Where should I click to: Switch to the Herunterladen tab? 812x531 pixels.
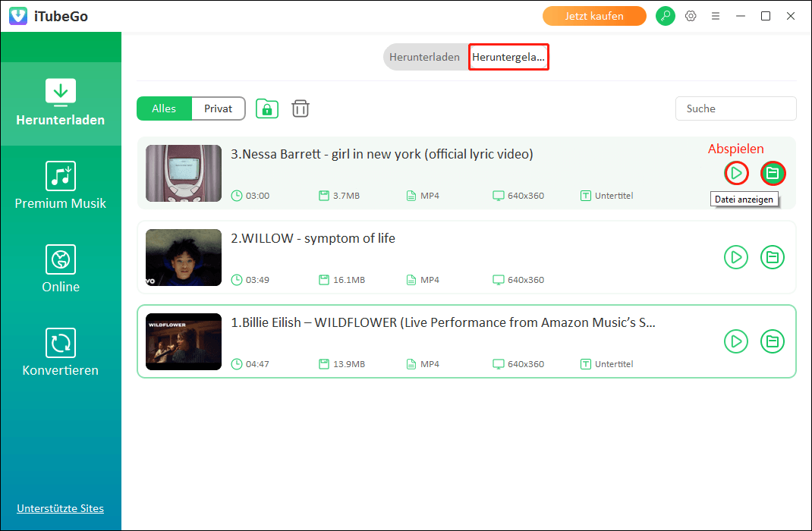(425, 57)
